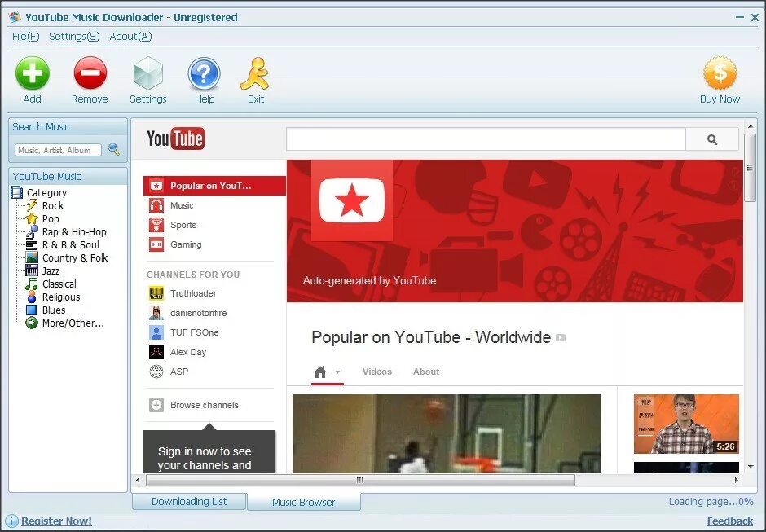Image resolution: width=766 pixels, height=532 pixels.
Task: Click the YouTube search magnifier button
Action: 711,139
